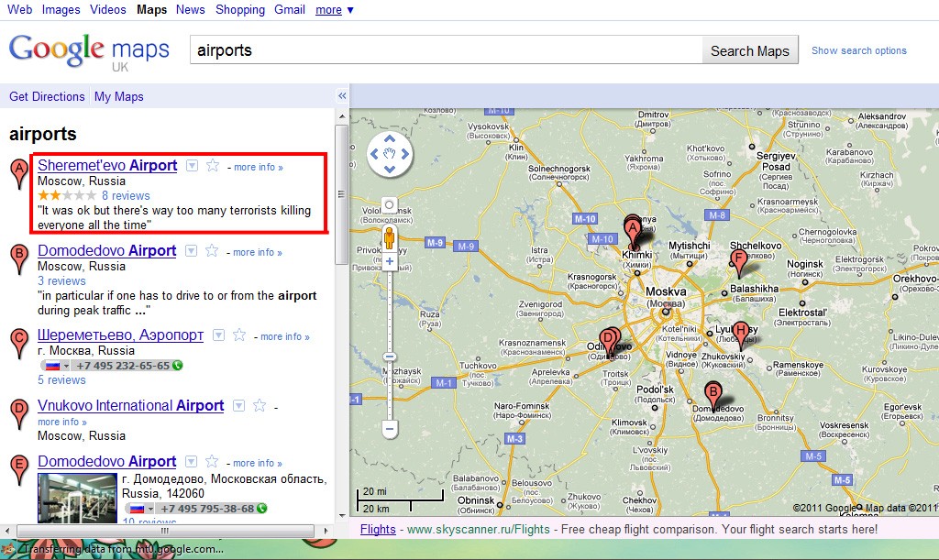939x560 pixels.
Task: Click map pin H near Lyubertsy
Action: click(x=741, y=335)
